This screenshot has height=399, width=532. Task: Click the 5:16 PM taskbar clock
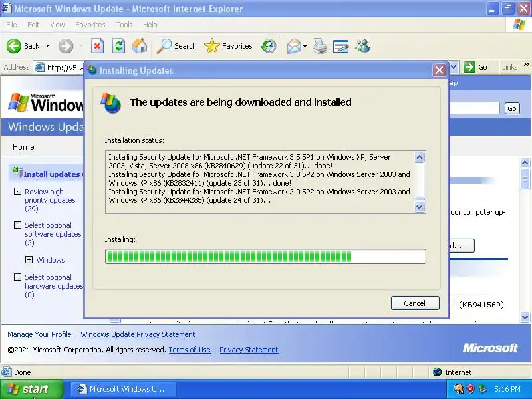[507, 389]
